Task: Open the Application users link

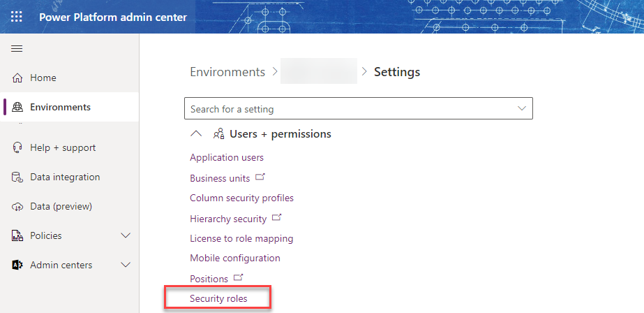Action: (x=227, y=157)
